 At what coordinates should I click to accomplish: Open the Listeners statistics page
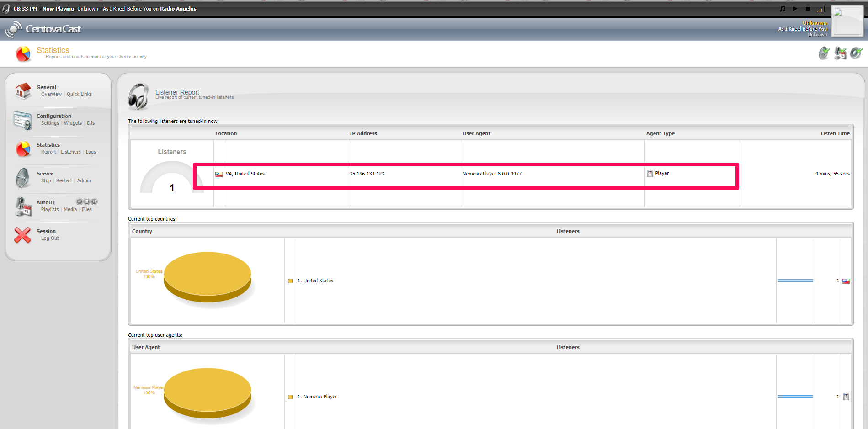pos(71,152)
